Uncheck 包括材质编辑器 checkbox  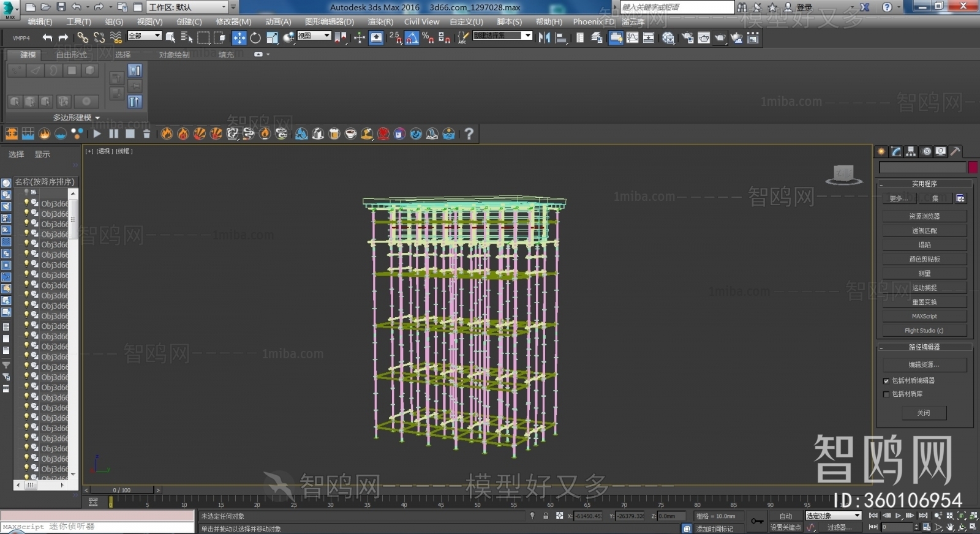point(886,381)
